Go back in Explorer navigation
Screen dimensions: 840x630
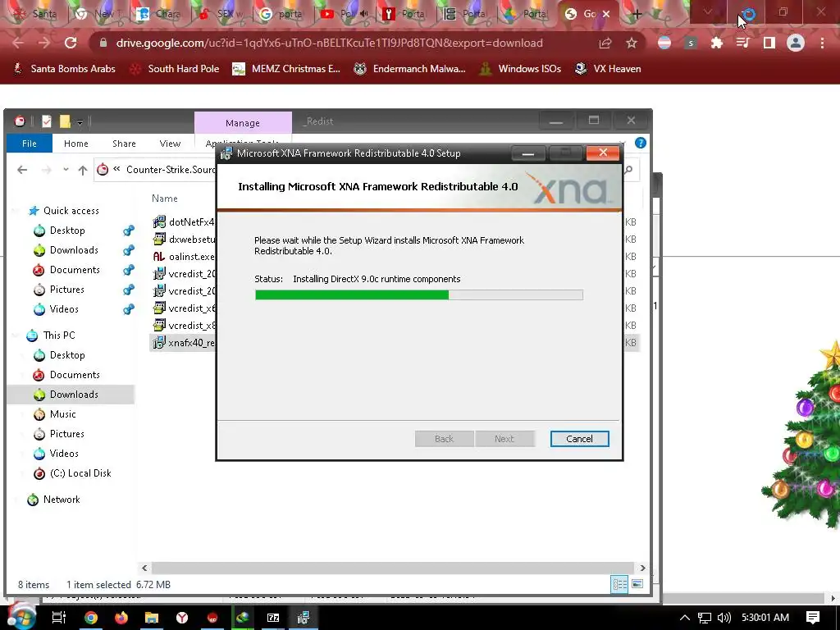(x=22, y=170)
